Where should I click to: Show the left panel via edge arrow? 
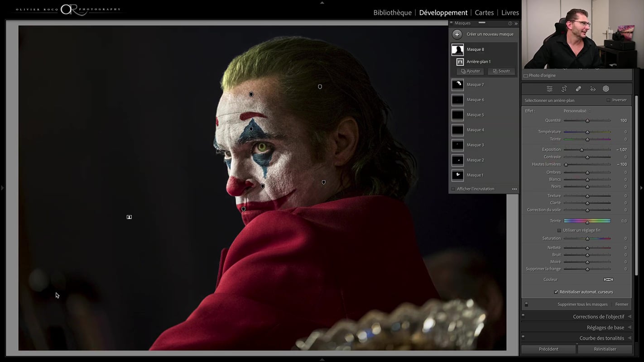click(2, 188)
